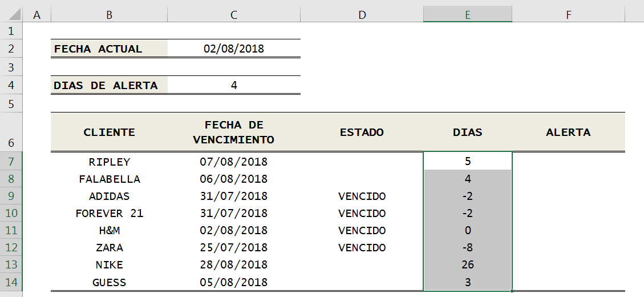
Task: Select column C header
Action: (x=233, y=15)
